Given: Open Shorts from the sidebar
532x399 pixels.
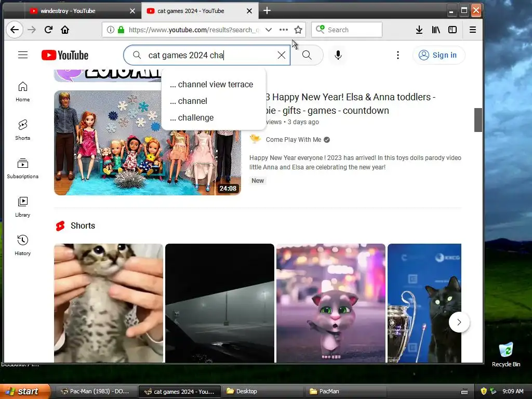Looking at the screenshot, I should [23, 130].
